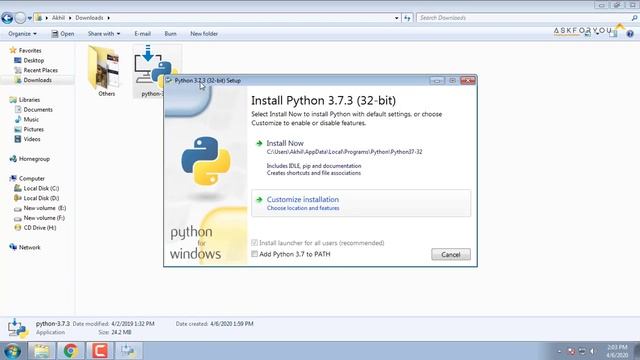640x360 pixels.
Task: Click Akhil in the address breadcrumb
Action: pyautogui.click(x=58, y=18)
